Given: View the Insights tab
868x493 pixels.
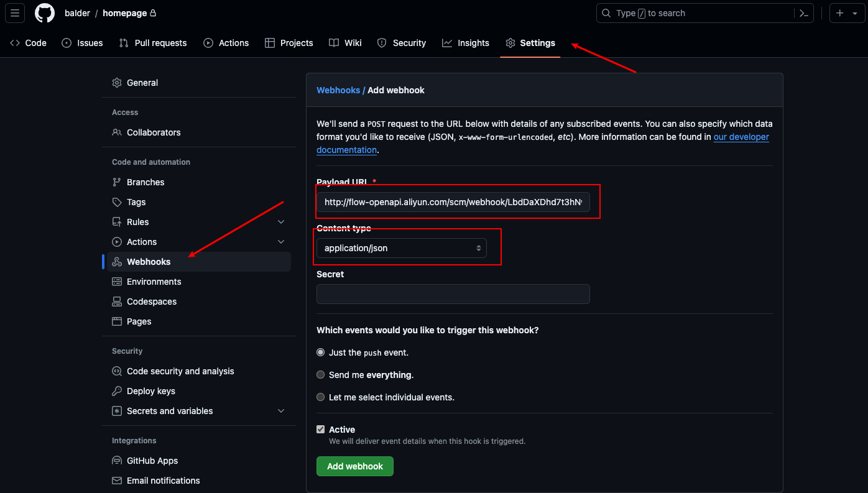Looking at the screenshot, I should [x=466, y=43].
